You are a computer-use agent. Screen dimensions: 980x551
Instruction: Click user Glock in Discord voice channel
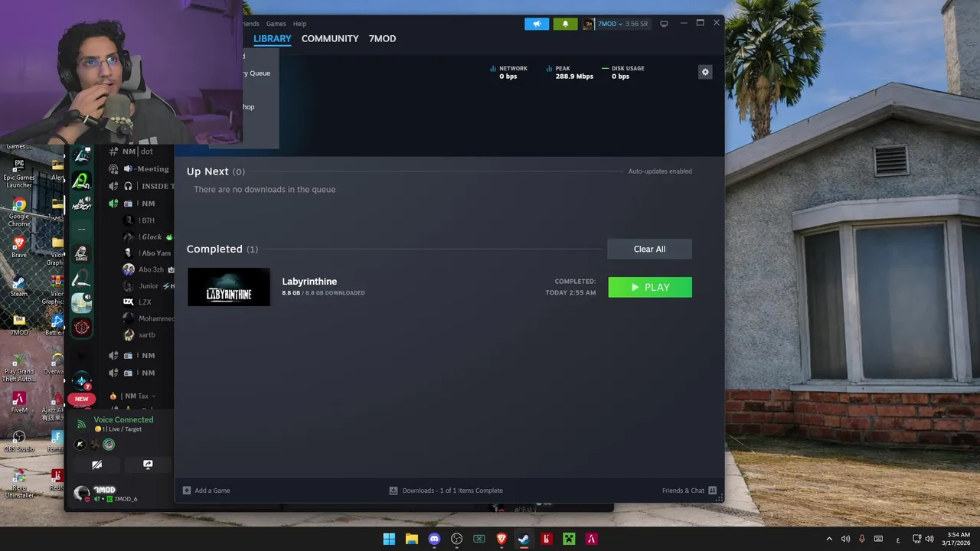148,237
